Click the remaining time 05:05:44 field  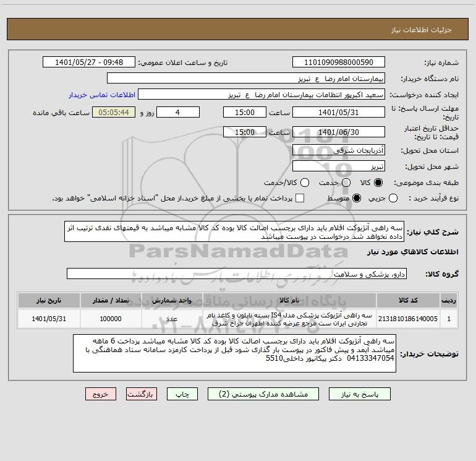click(x=114, y=112)
